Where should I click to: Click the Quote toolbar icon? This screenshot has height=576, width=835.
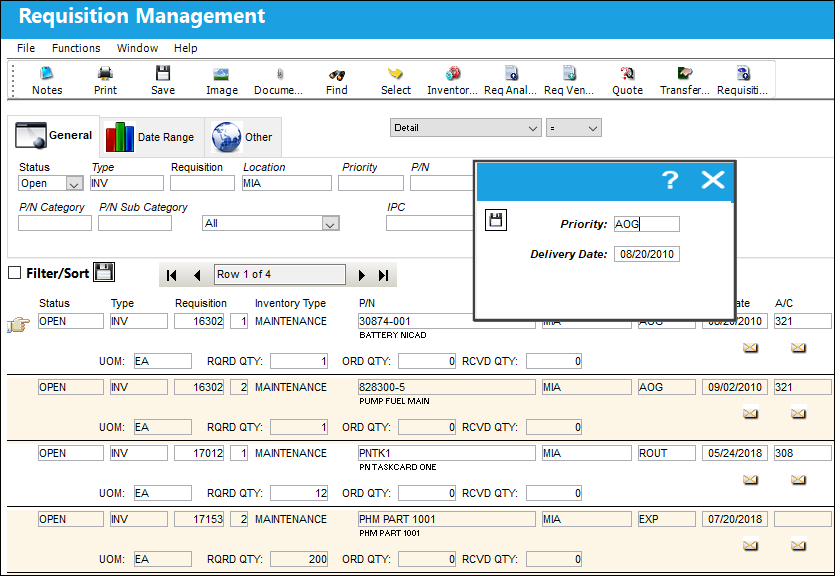pos(627,80)
